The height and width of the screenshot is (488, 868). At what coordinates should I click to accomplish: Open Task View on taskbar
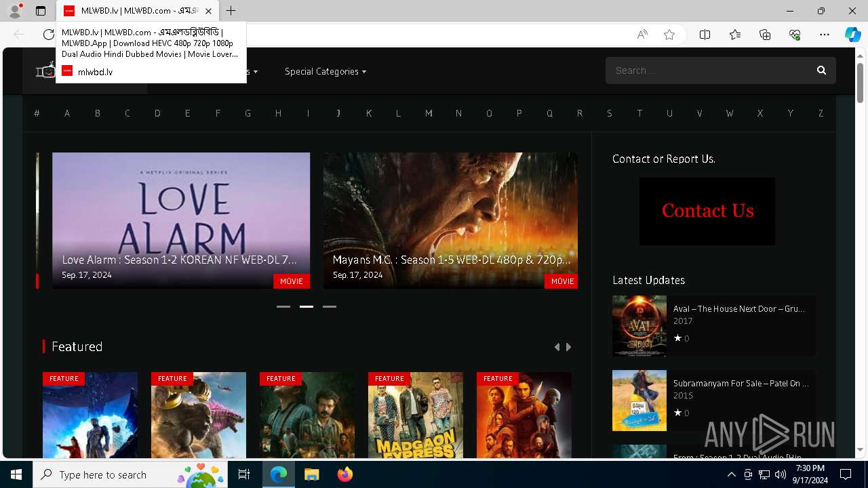point(244,474)
